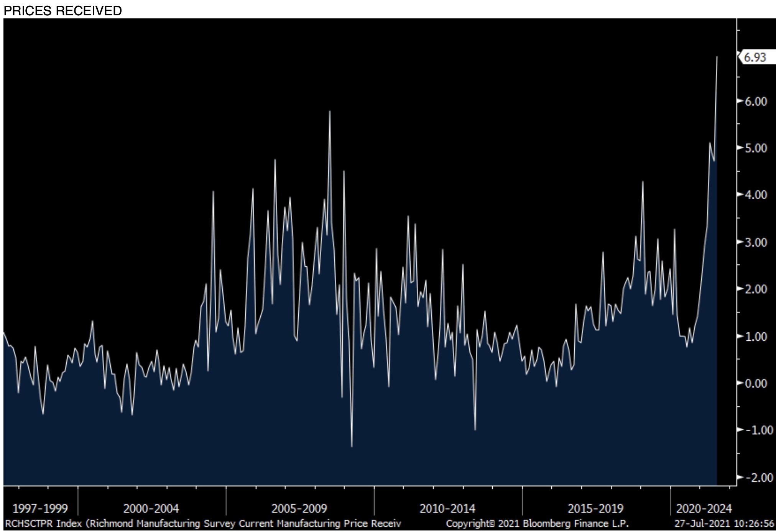Click the lowest trough below -1.00
The image size is (776, 532).
[x=352, y=446]
